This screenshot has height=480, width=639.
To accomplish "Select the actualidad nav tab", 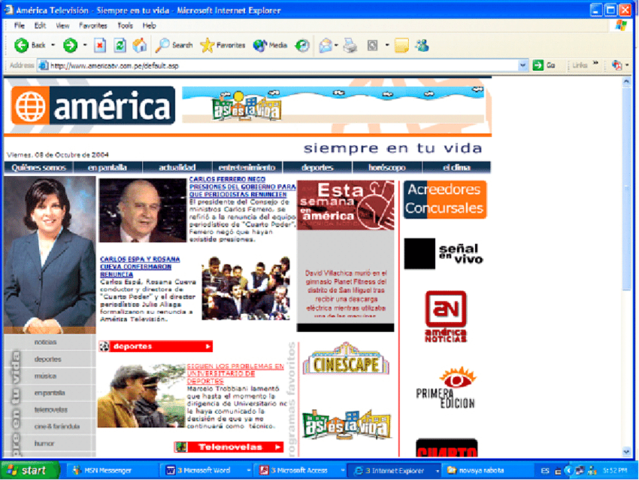I will coord(177,167).
